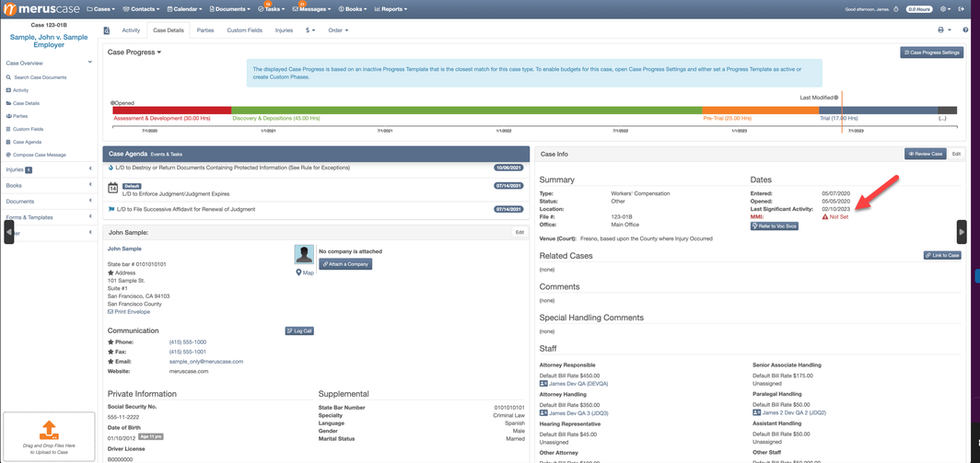Open L/D to Destroy or Return Documents agenda item
980x463 pixels.
pos(232,168)
